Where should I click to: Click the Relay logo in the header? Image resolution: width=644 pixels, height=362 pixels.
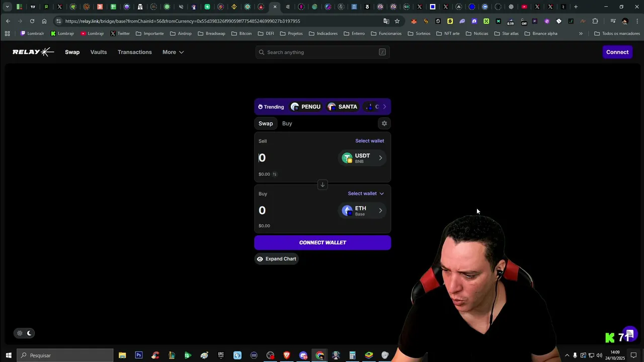[x=33, y=52]
